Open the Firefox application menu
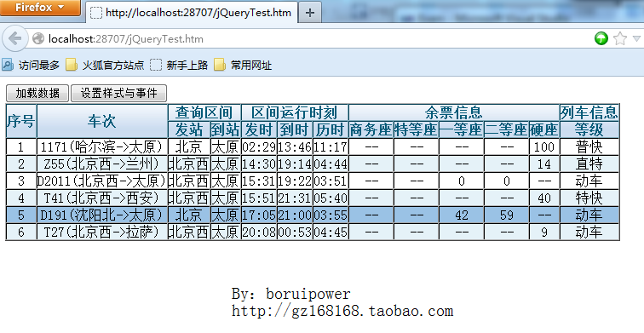The width and height of the screenshot is (644, 333). pyautogui.click(x=40, y=8)
